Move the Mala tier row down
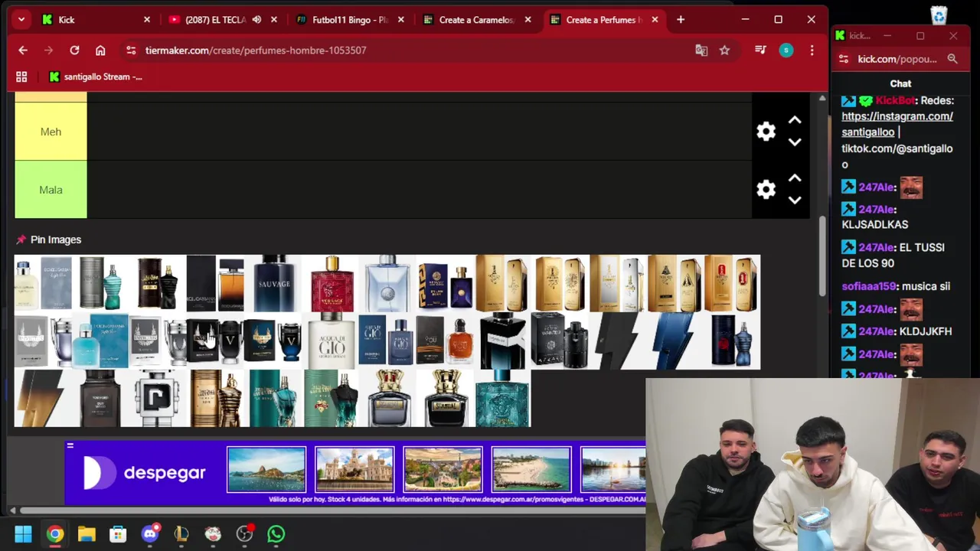Screen dimensions: 980x551 [795, 201]
